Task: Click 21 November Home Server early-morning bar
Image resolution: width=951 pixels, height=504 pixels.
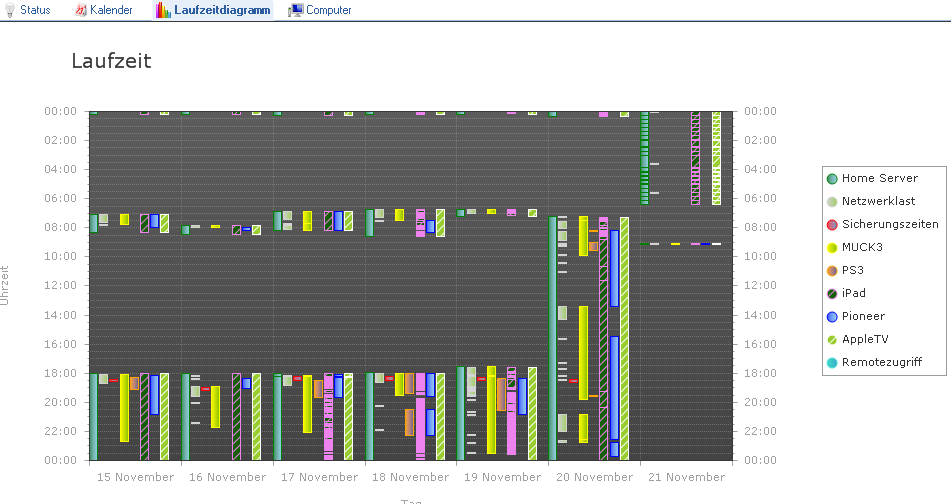Action: [x=645, y=158]
